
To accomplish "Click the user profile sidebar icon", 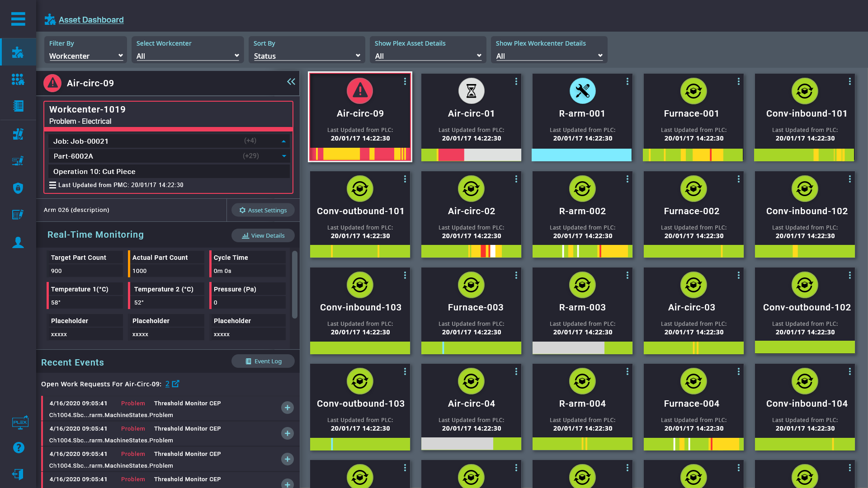I will click(18, 243).
